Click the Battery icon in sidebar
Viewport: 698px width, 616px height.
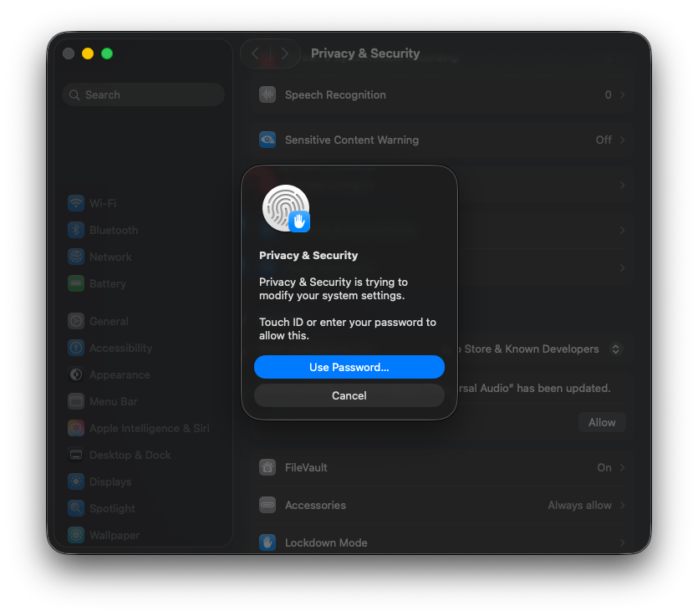(76, 283)
